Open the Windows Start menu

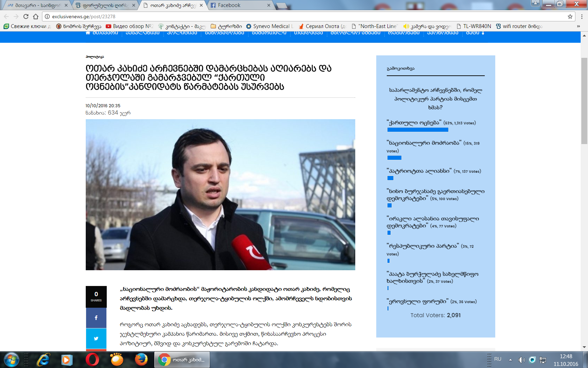11,360
